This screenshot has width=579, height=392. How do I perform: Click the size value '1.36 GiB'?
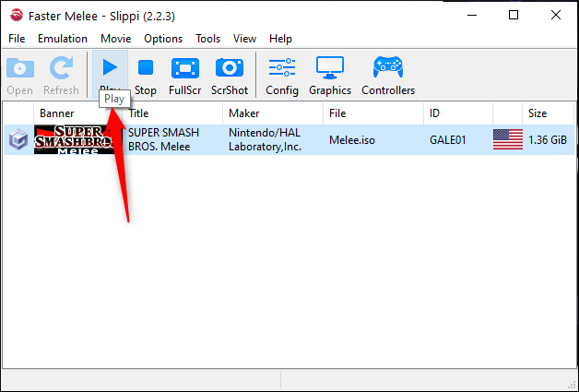[x=548, y=140]
